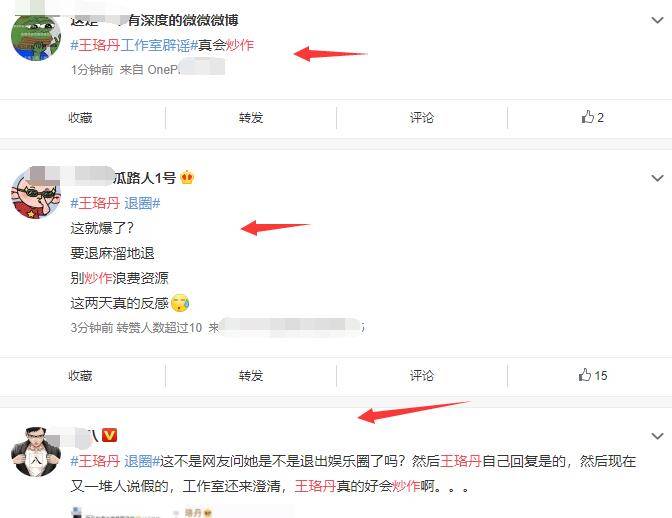
Task: Click 转发 under the second post
Action: [x=251, y=375]
